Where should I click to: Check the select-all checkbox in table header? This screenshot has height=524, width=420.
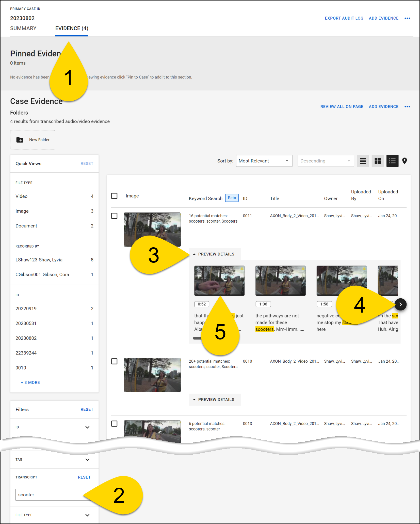(x=115, y=196)
